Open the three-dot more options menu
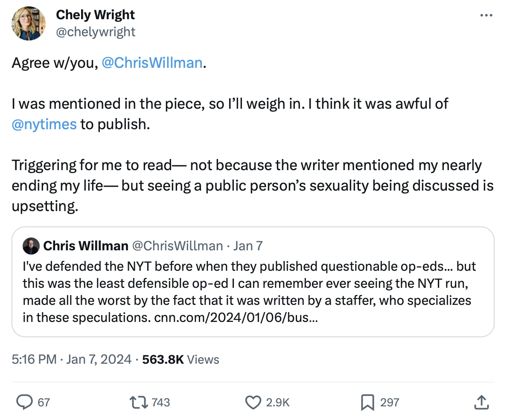Screen dimensions: 507x420 tap(487, 16)
